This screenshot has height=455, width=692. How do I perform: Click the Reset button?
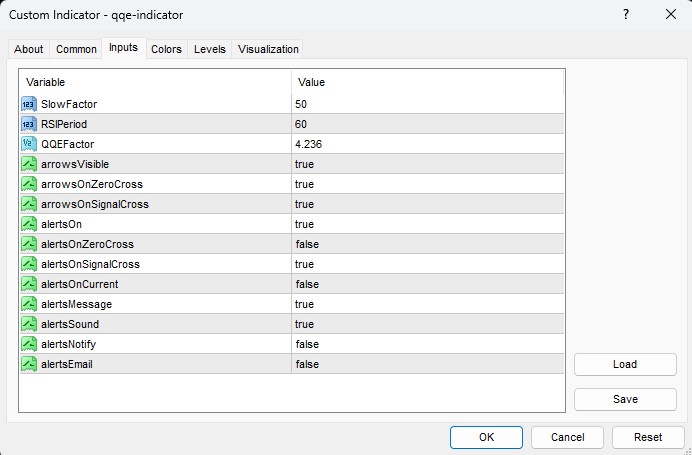pos(648,437)
